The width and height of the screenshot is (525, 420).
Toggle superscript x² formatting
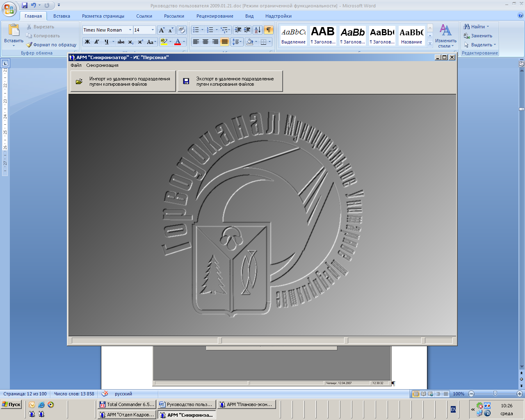140,42
